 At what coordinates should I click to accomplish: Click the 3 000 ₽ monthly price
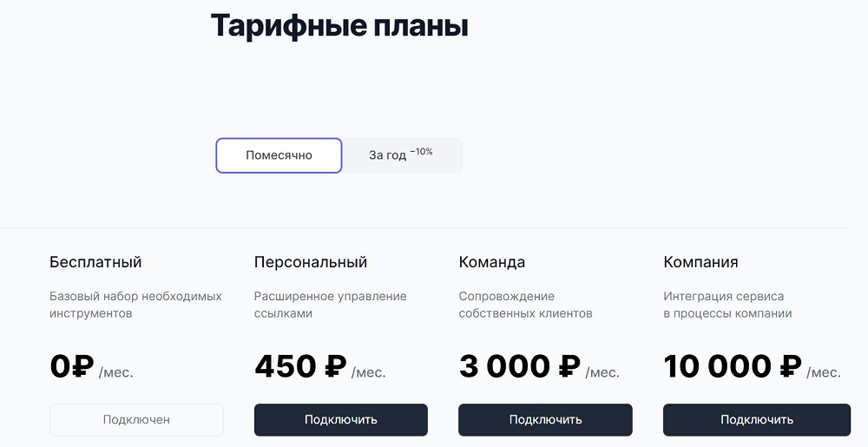coord(539,367)
